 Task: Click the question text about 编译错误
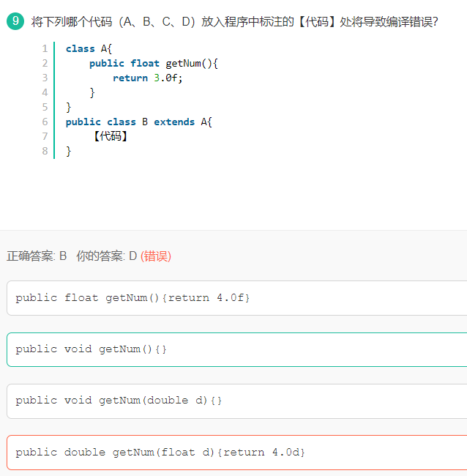[x=234, y=22]
